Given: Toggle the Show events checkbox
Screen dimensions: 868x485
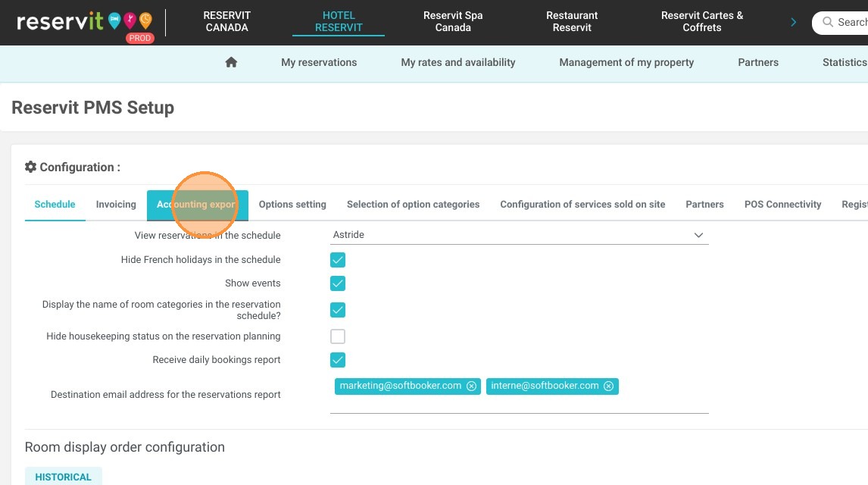Looking at the screenshot, I should (x=338, y=283).
